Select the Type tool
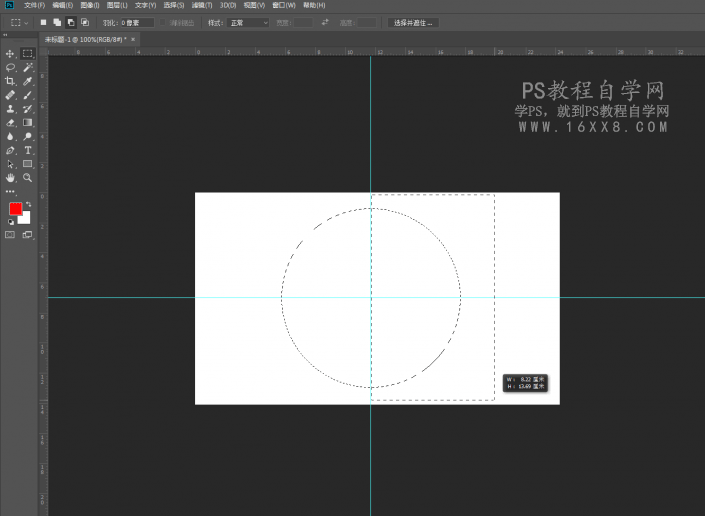Screen dimensions: 705x516 [x=27, y=151]
